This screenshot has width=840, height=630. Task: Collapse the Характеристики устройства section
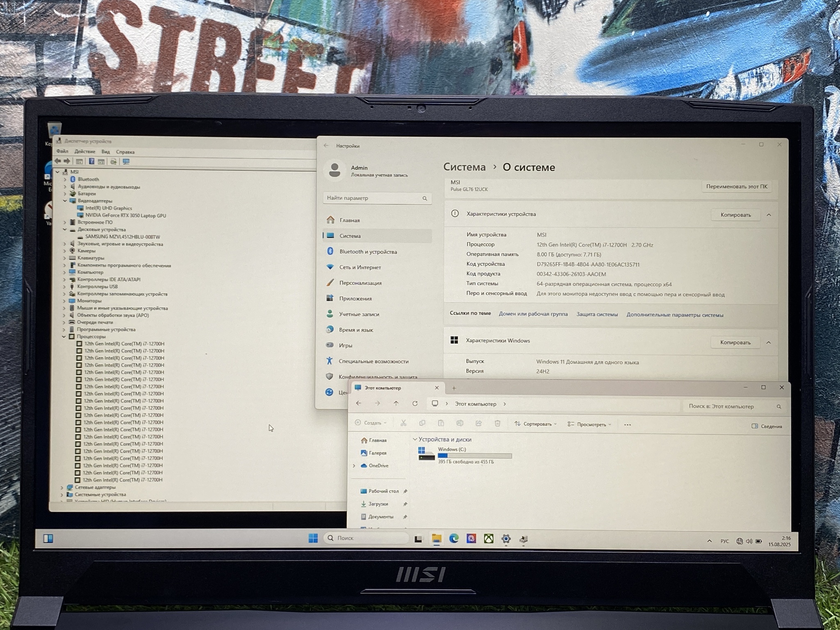click(x=769, y=215)
